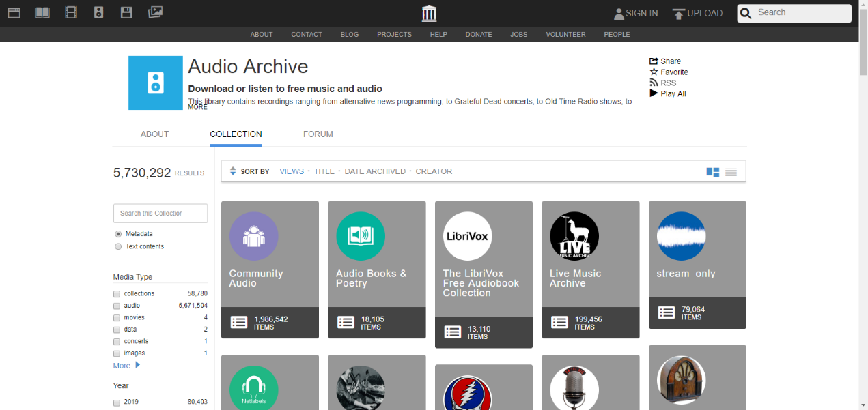
Task: Click the microphone collection icon
Action: click(x=574, y=388)
